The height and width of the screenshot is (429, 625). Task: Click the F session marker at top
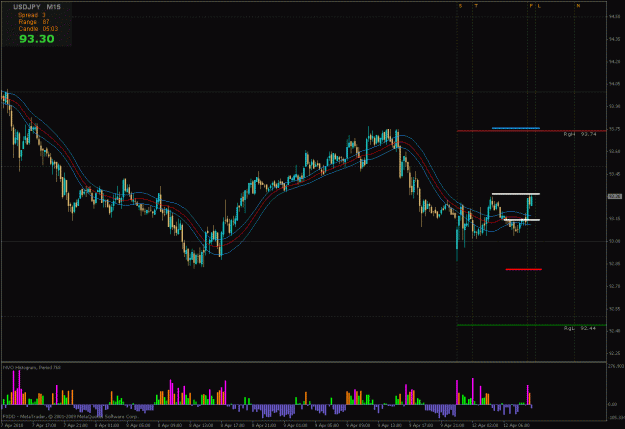531,6
